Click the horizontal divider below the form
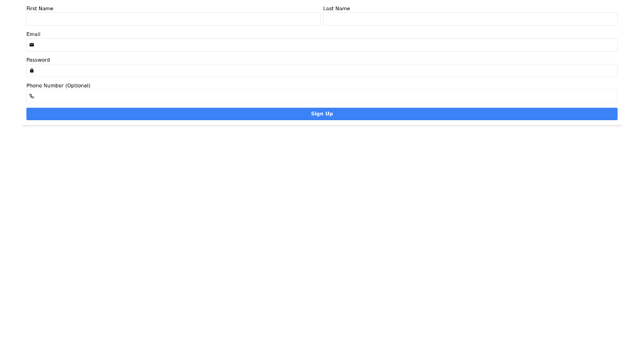The image size is (644, 338). click(x=322, y=125)
